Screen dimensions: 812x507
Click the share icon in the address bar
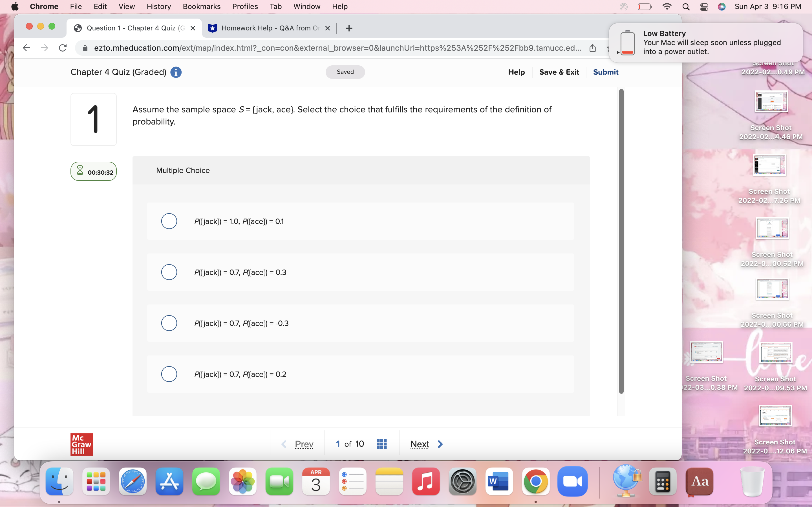click(593, 48)
